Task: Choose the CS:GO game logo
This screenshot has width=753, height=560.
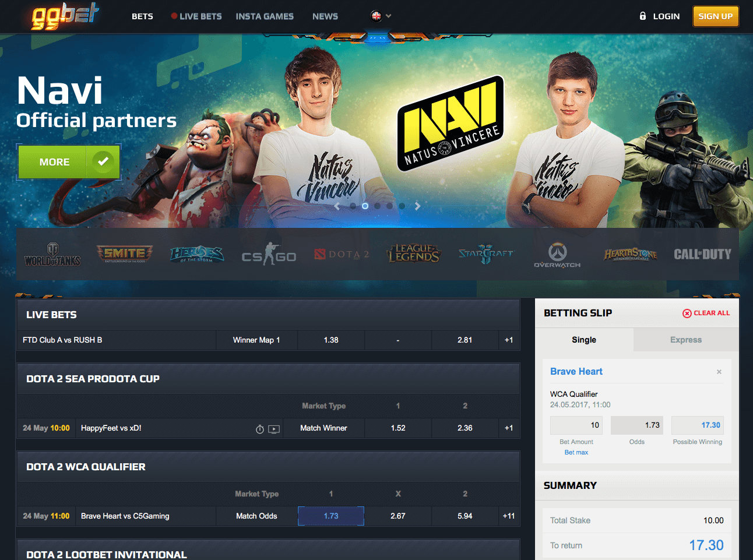Action: pyautogui.click(x=269, y=255)
